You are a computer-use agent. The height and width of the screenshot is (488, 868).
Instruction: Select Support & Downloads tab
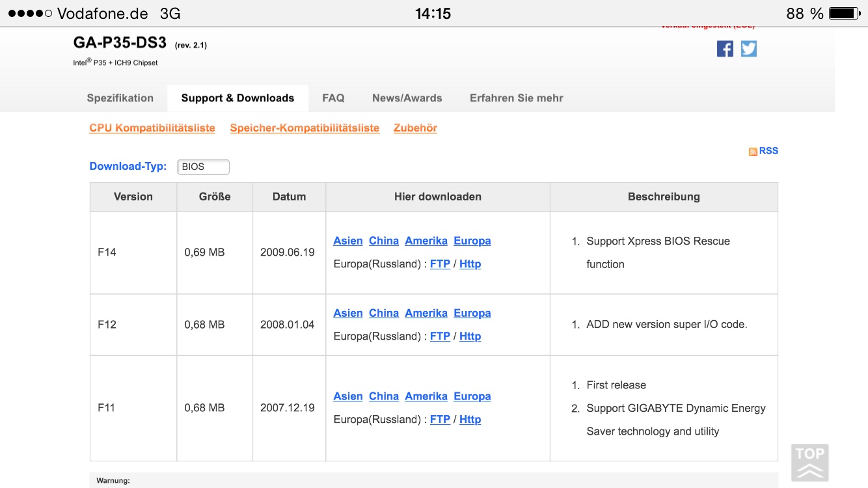pos(237,98)
